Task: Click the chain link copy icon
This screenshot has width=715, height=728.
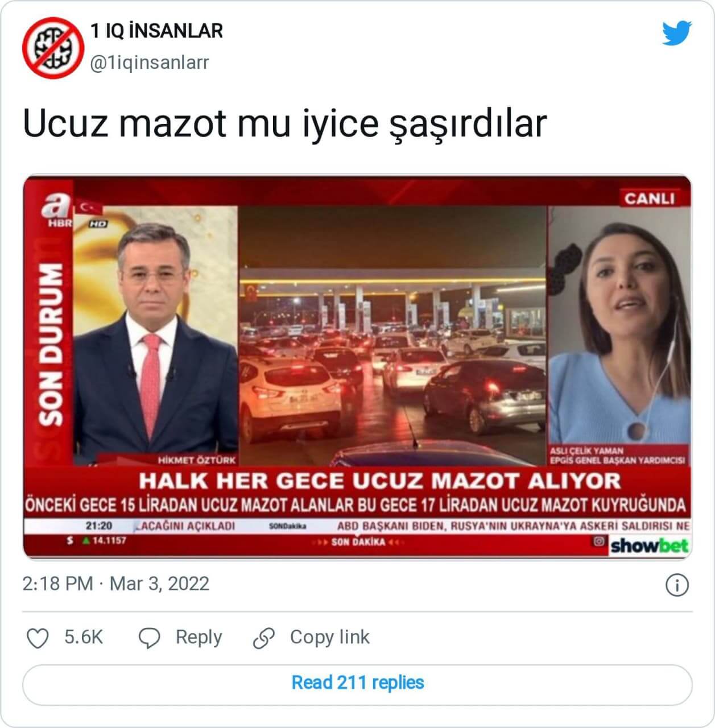Action: click(264, 638)
